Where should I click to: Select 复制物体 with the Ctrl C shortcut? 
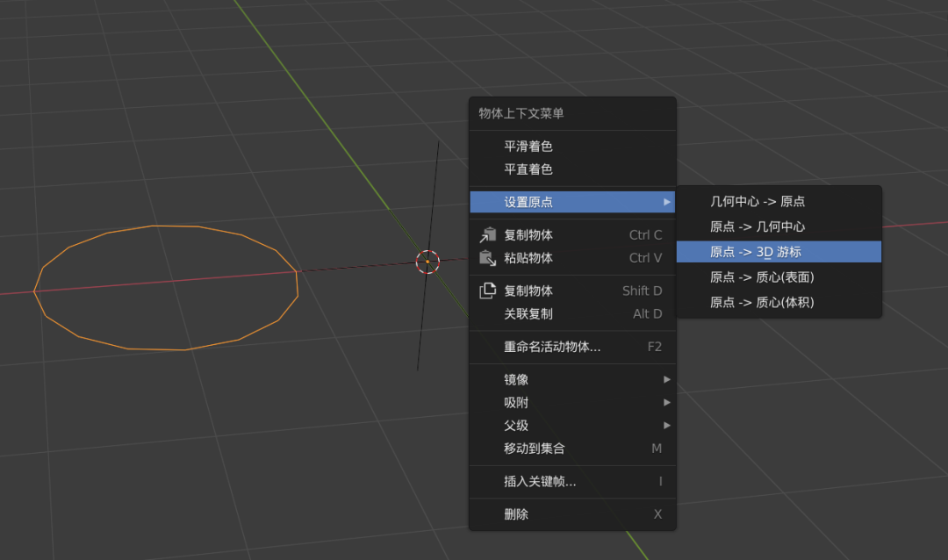[572, 234]
